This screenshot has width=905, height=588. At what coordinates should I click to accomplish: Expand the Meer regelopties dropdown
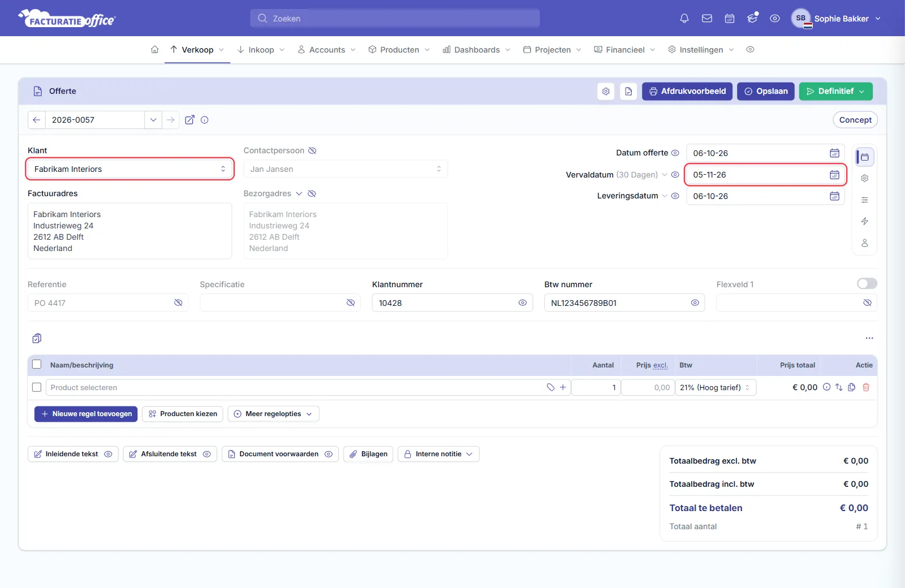(x=273, y=414)
